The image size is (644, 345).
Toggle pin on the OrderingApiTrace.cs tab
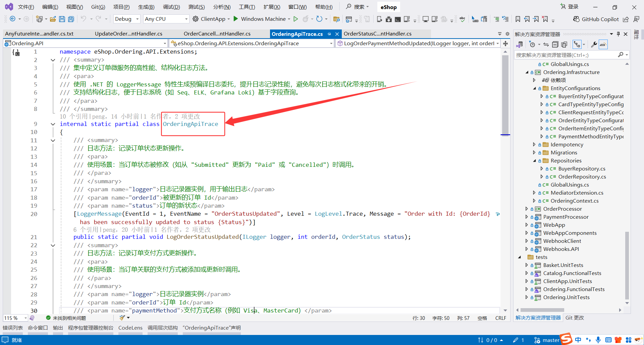coord(329,34)
